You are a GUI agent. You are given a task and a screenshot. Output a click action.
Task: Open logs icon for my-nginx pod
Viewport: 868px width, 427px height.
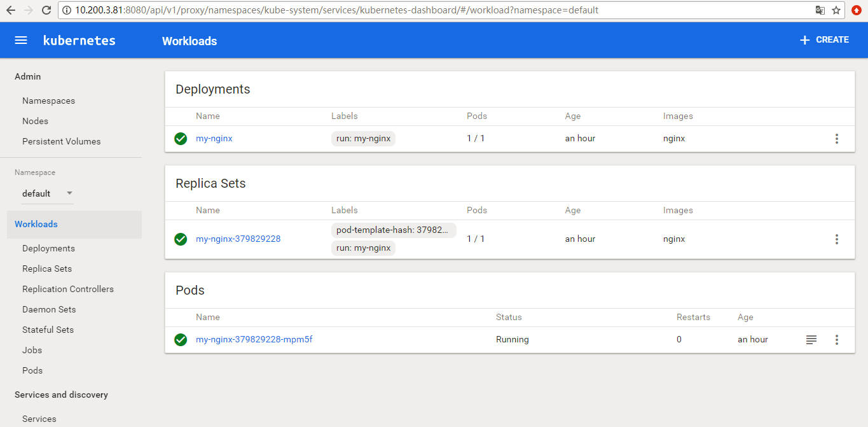pos(811,340)
